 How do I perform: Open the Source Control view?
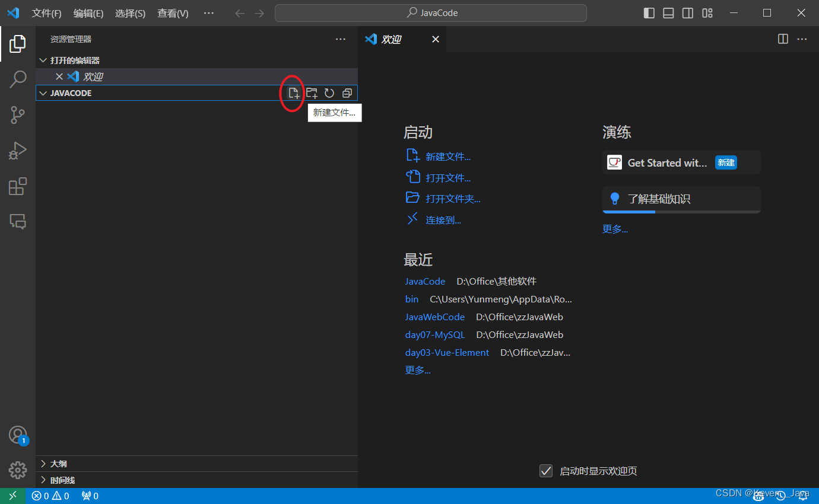pos(18,114)
